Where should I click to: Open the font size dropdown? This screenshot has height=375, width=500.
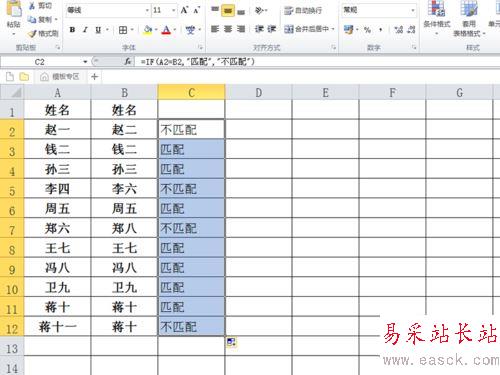point(174,10)
